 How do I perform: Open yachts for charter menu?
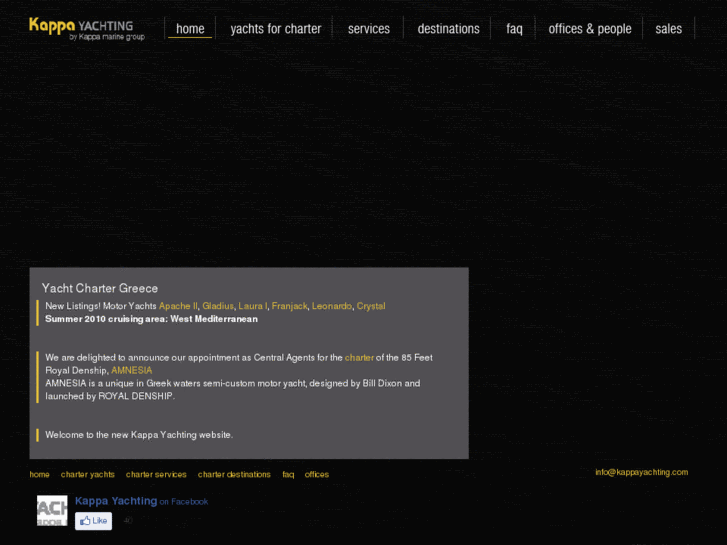point(276,29)
